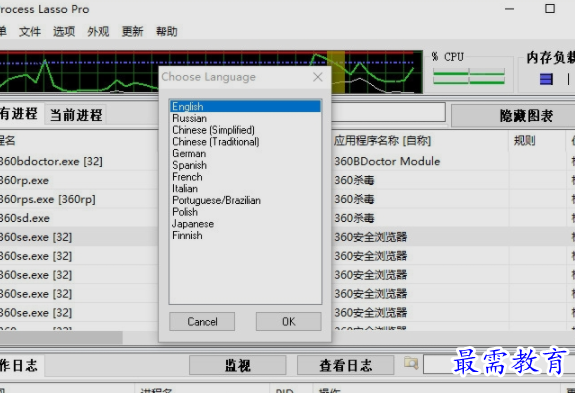This screenshot has width=575, height=393.
Task: Open the 外观 menu
Action: tap(98, 32)
